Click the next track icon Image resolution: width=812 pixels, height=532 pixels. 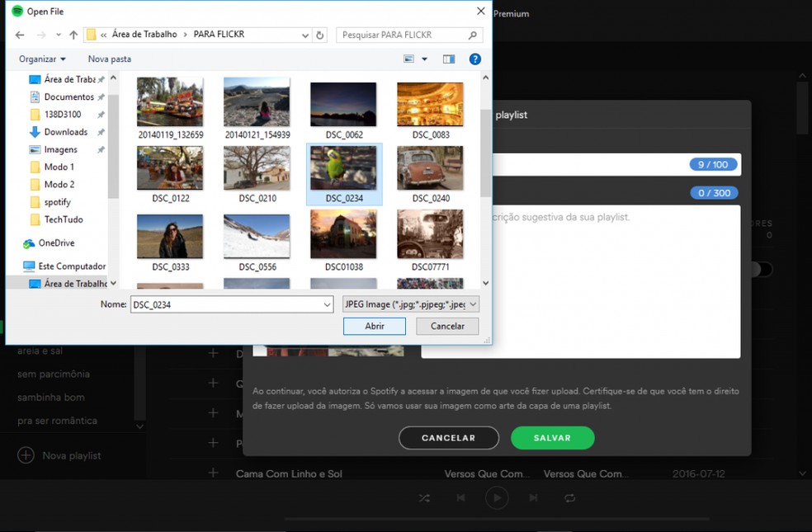pos(533,498)
